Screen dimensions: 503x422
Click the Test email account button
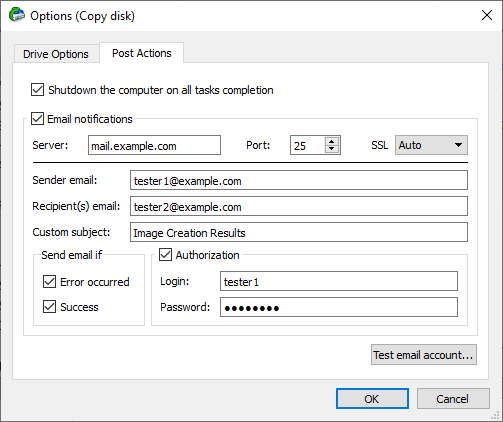[x=424, y=355]
